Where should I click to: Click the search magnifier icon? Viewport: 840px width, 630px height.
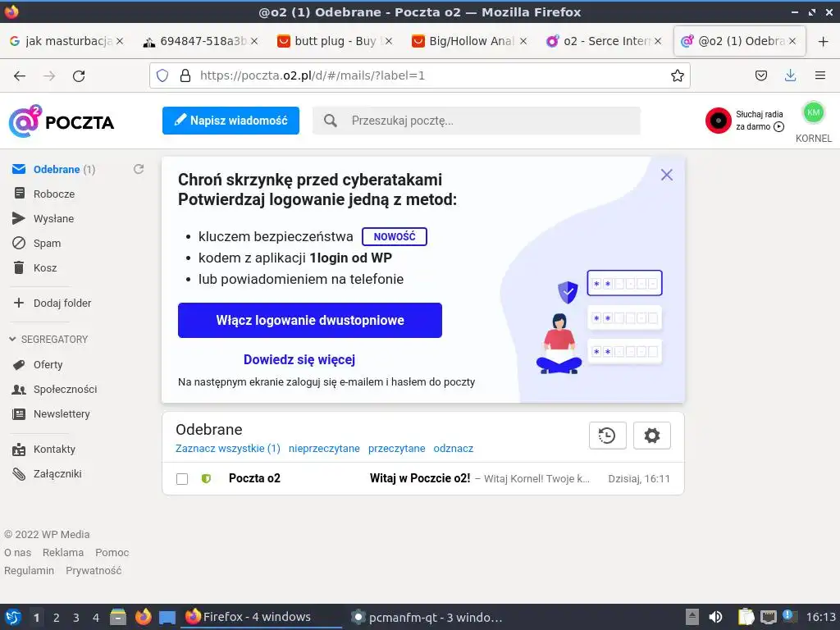[x=331, y=121]
